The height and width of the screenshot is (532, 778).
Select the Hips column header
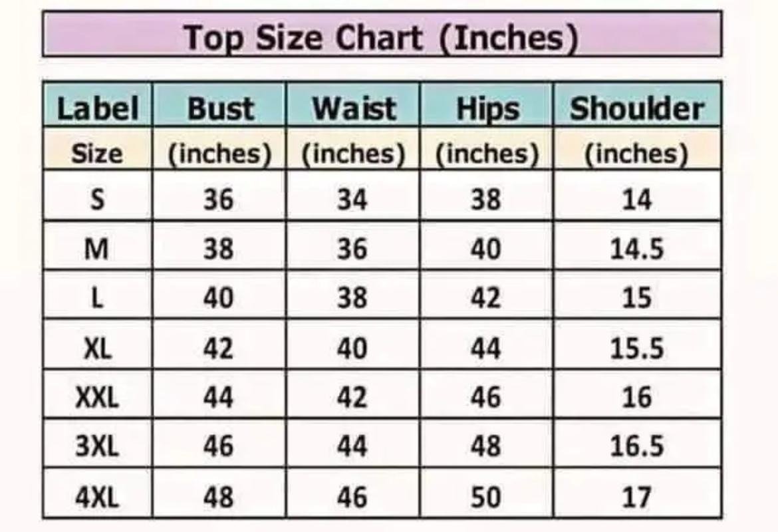(x=487, y=104)
